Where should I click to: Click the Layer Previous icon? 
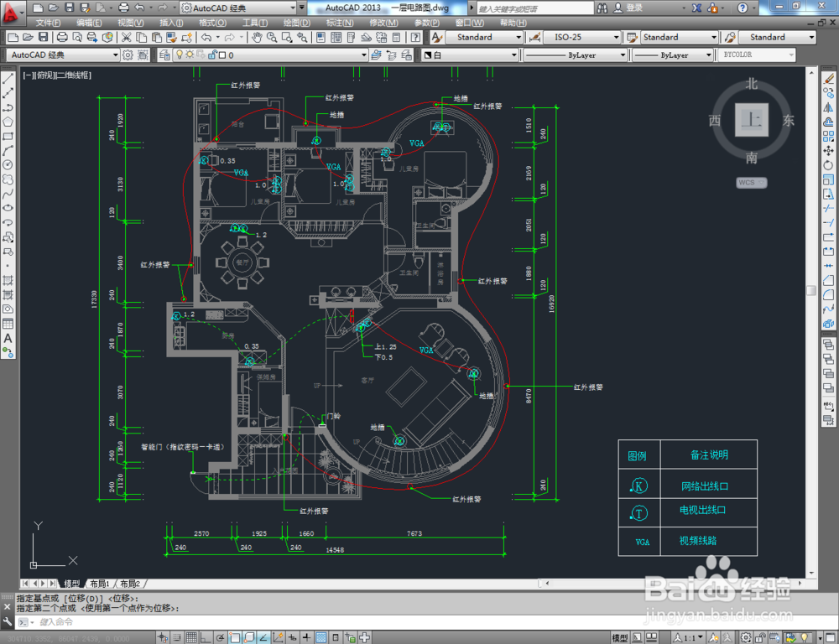(x=391, y=55)
